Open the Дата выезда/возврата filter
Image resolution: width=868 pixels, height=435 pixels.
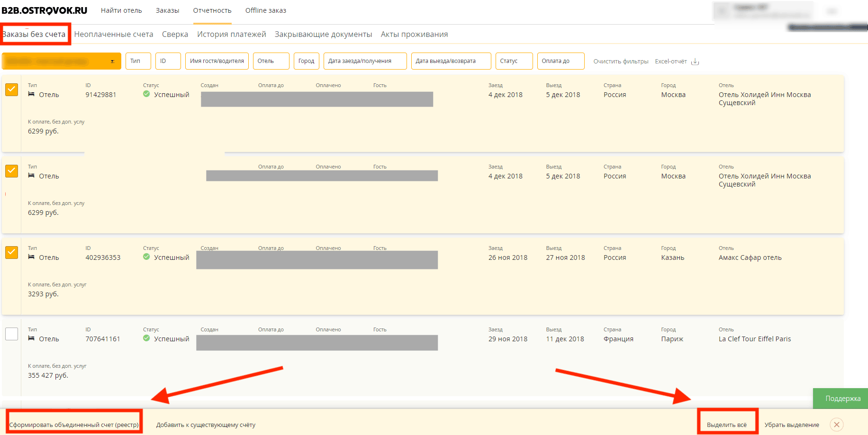451,61
